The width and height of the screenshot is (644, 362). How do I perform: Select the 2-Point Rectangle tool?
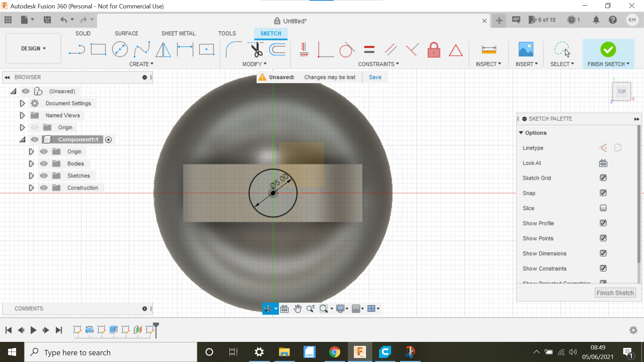pos(98,49)
